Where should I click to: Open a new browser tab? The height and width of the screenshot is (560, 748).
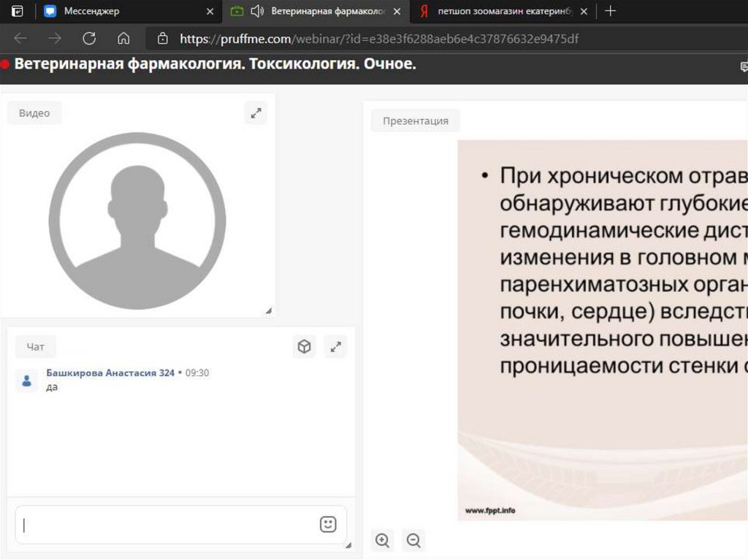(x=611, y=11)
